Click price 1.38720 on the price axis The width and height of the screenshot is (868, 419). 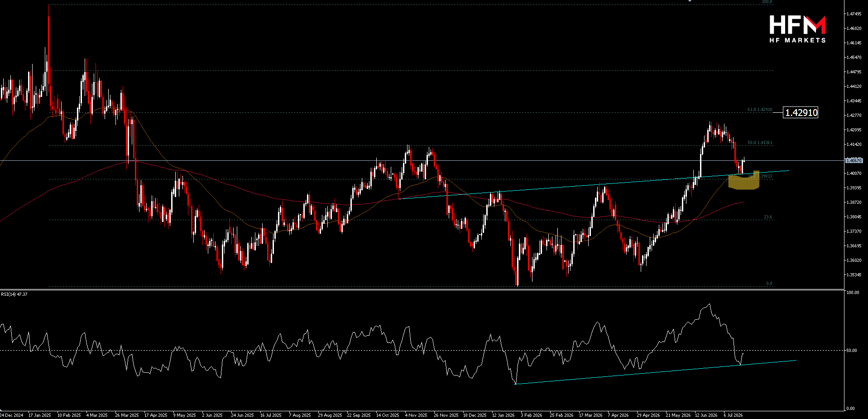(854, 202)
